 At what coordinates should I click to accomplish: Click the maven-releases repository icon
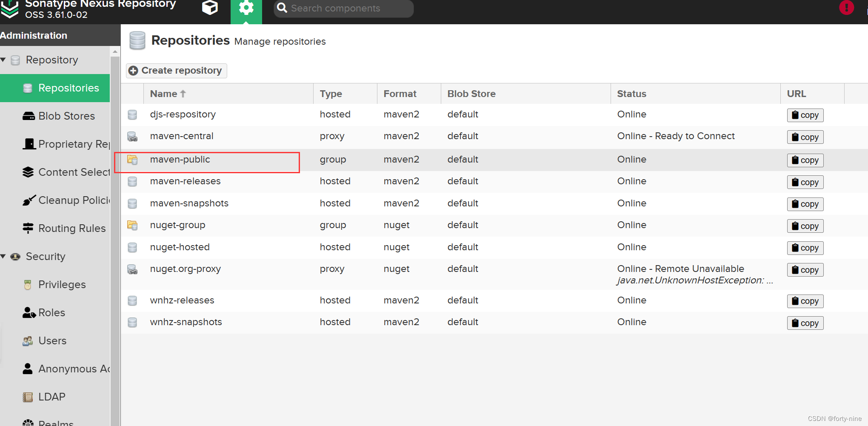point(132,181)
